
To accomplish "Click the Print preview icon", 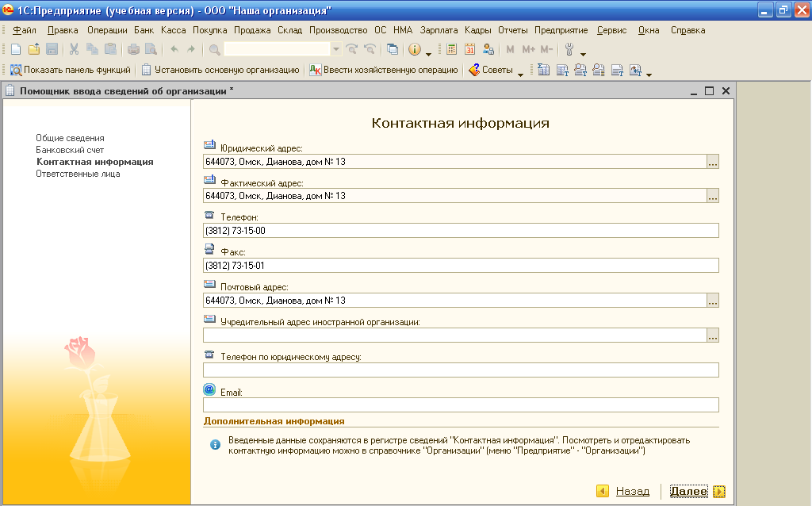I will click(151, 49).
